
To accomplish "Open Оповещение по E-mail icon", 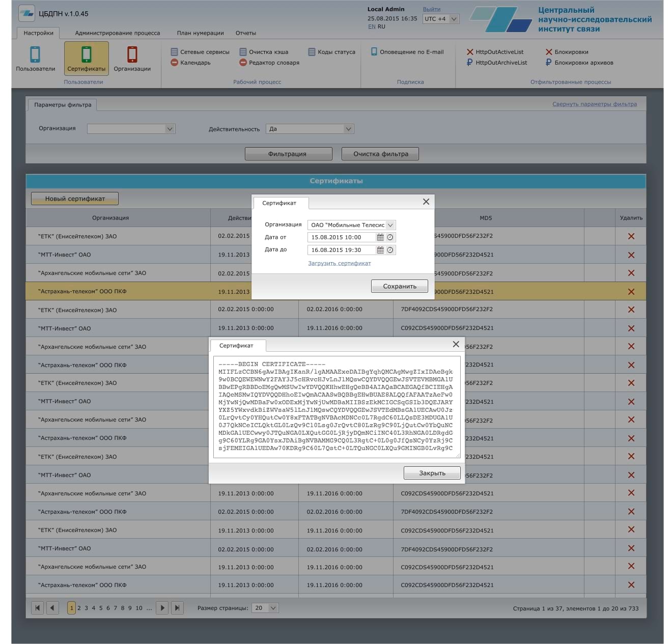I will 374,52.
